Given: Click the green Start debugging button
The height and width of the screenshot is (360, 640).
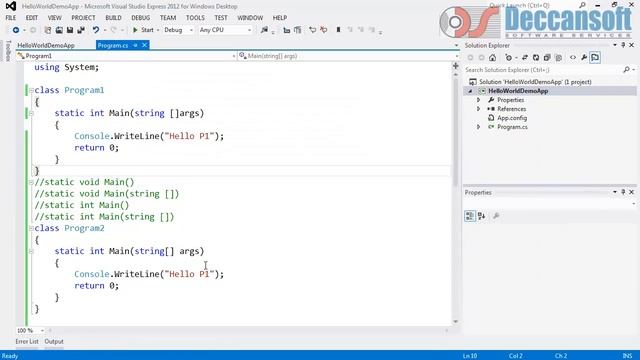Looking at the screenshot, I should pos(143,30).
